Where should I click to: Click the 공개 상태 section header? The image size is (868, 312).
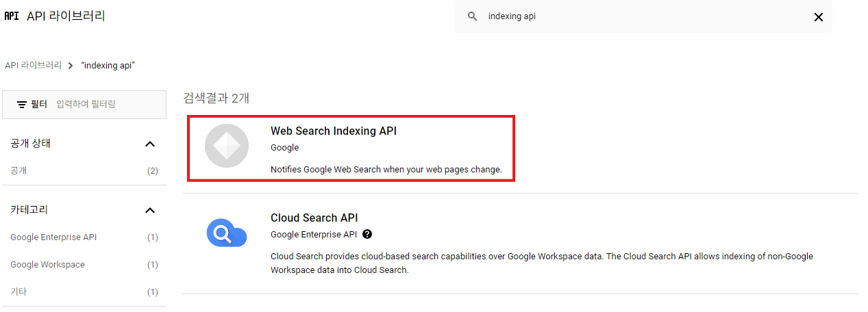tap(31, 144)
